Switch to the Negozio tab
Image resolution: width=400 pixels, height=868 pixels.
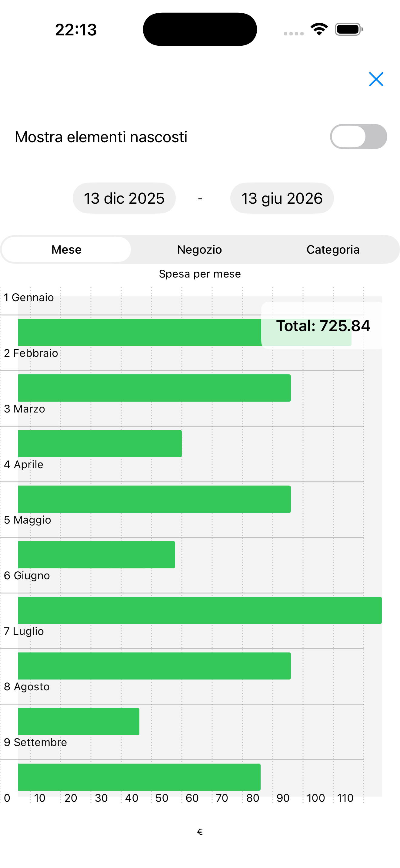(x=199, y=250)
